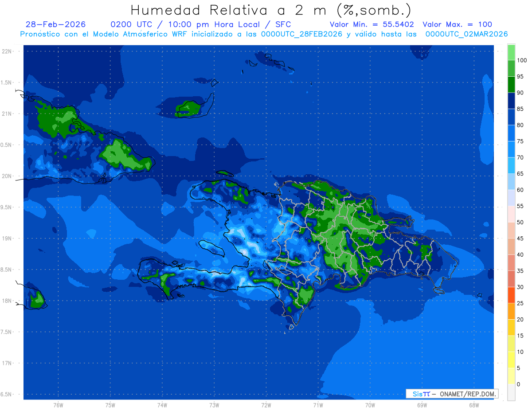This screenshot has height=411, width=532.
Task: Select the date text "28-Feb-2026"
Action: [x=56, y=24]
